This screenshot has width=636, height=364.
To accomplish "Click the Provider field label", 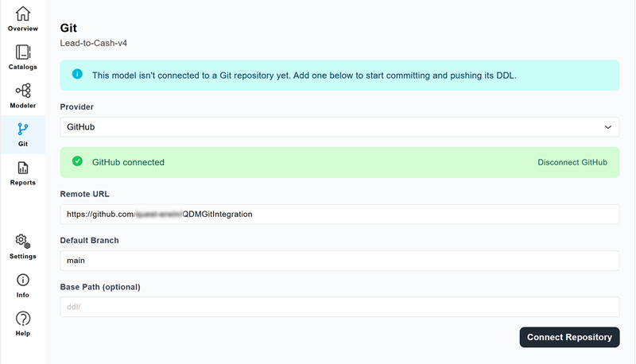I will coord(76,107).
